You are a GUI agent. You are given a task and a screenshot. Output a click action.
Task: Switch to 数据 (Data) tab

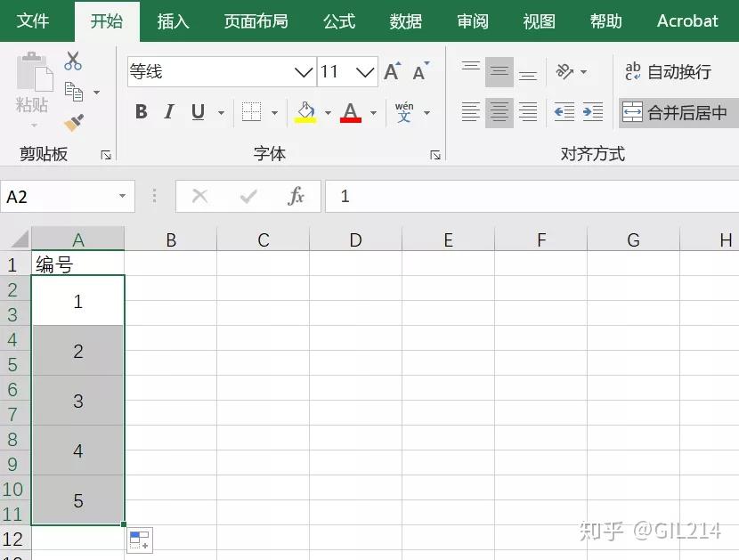[x=405, y=20]
